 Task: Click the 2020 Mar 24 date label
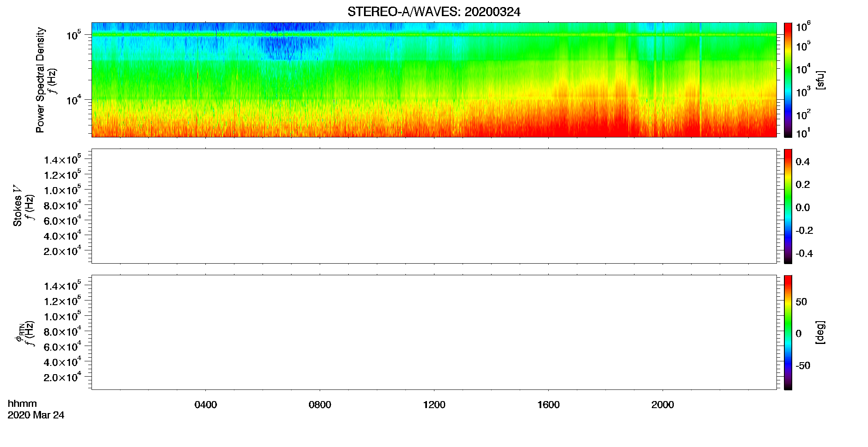[x=36, y=415]
